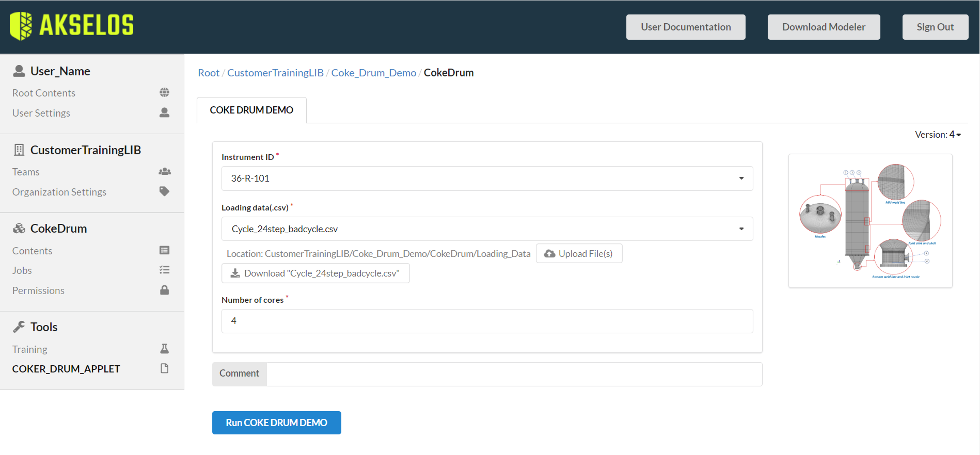This screenshot has height=455, width=980.
Task: Click the tag icon for Organization Settings
Action: click(164, 191)
